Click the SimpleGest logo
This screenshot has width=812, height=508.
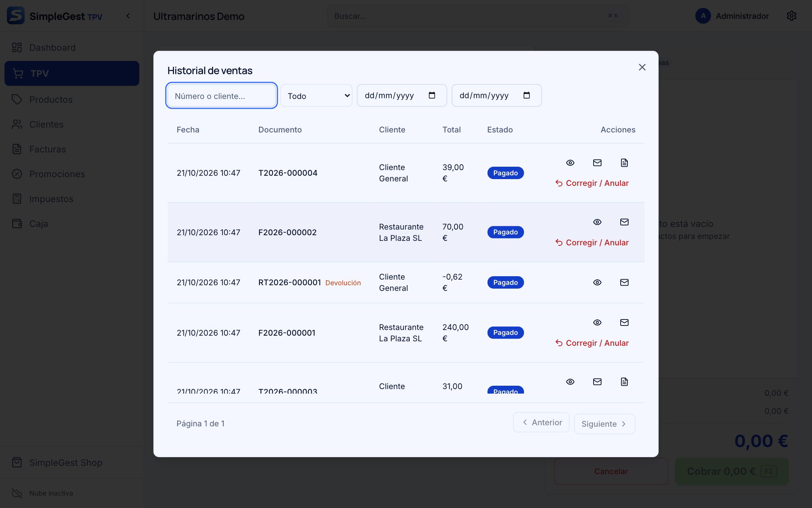coord(16,16)
